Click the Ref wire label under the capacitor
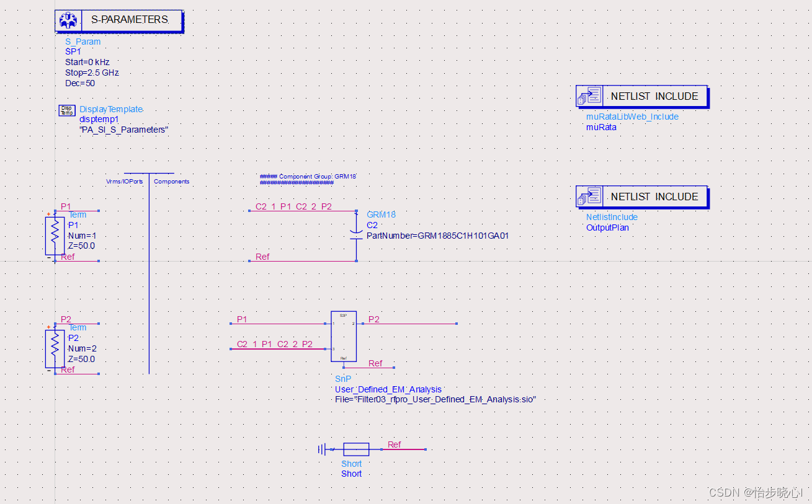812x504 pixels. click(262, 257)
